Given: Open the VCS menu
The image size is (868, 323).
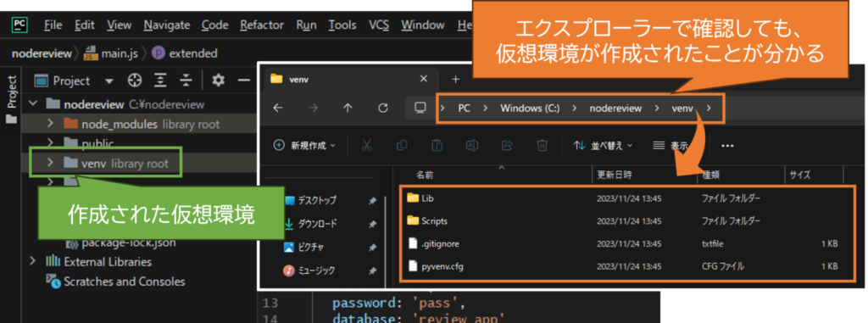Looking at the screenshot, I should (379, 25).
